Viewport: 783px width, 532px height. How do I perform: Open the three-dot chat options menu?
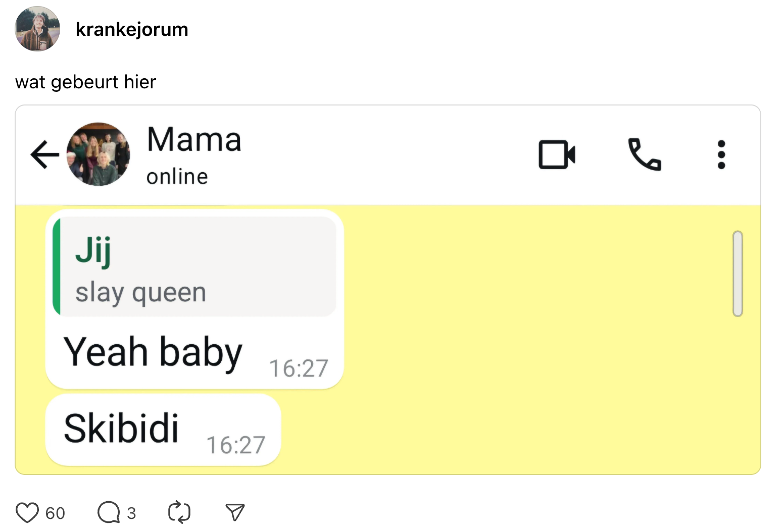721,154
